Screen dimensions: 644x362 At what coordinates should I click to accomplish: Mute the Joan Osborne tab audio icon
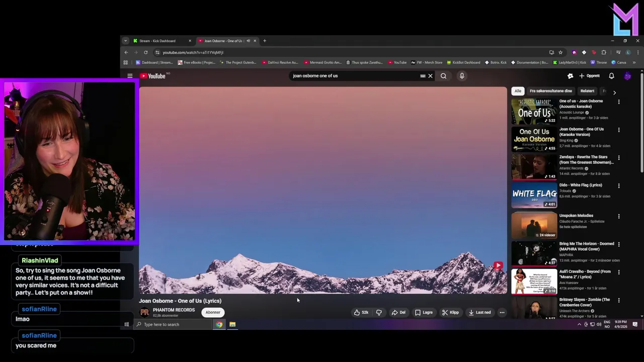tap(248, 41)
